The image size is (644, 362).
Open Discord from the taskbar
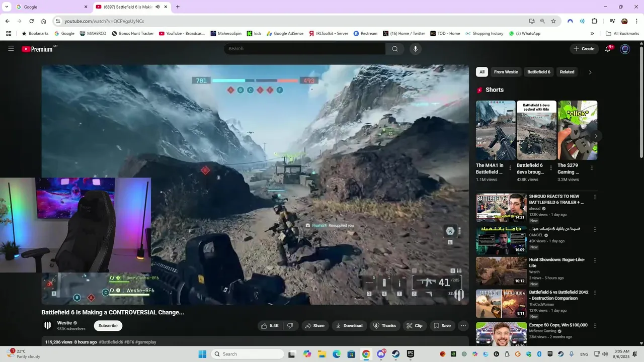tap(381, 354)
